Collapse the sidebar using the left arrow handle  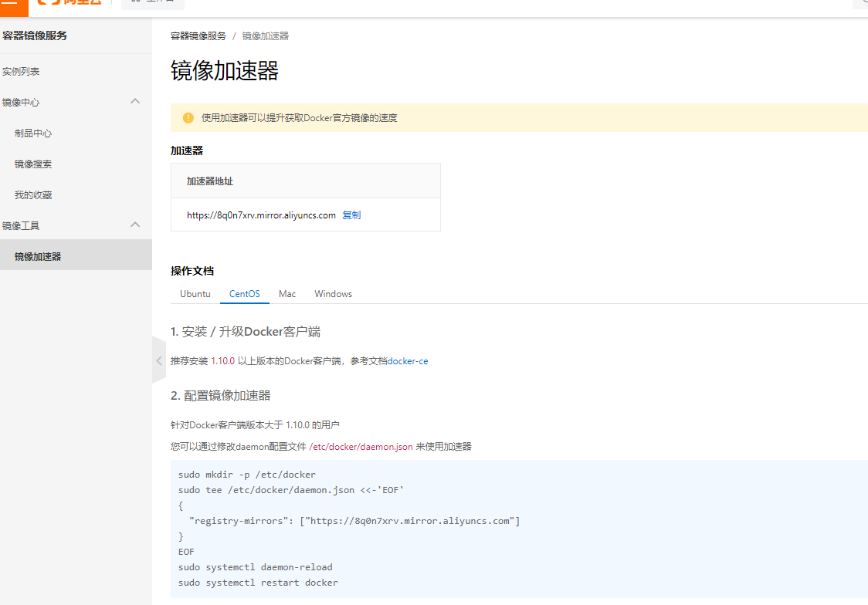click(x=159, y=360)
